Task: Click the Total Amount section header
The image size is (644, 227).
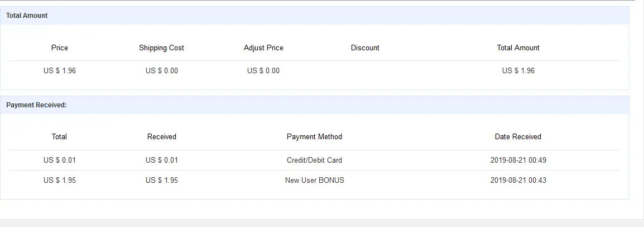Action: click(315, 16)
